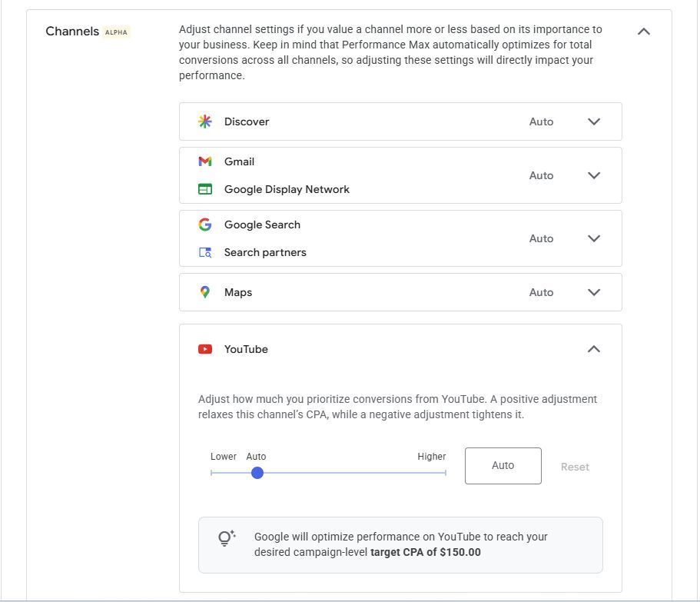Screen dimensions: 700x602
Task: Click the Search partners label
Action: pyautogui.click(x=265, y=252)
